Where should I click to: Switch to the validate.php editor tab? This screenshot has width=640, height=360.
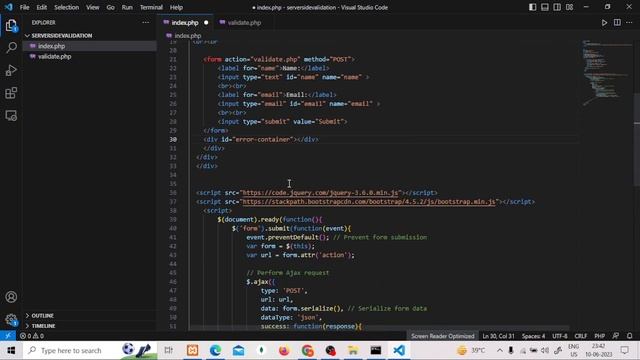[x=244, y=23]
